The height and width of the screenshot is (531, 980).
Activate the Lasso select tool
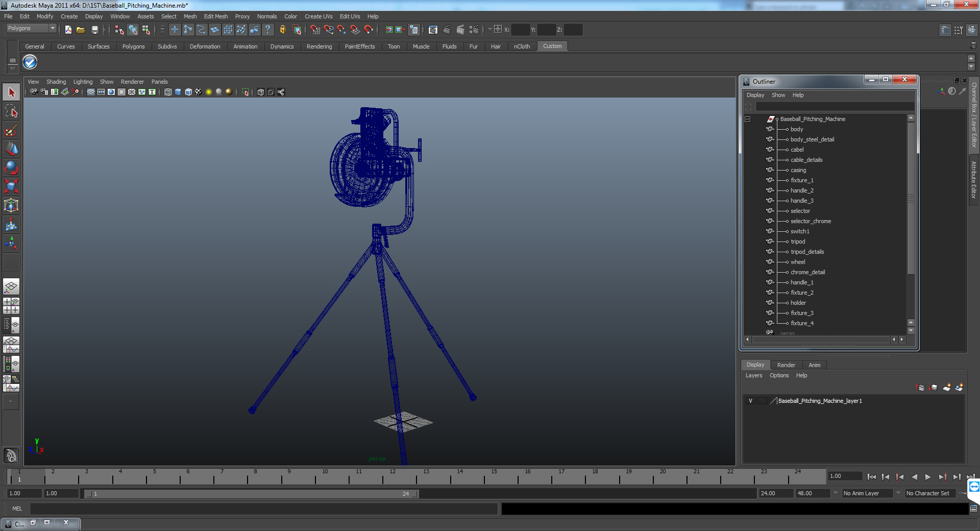point(11,111)
